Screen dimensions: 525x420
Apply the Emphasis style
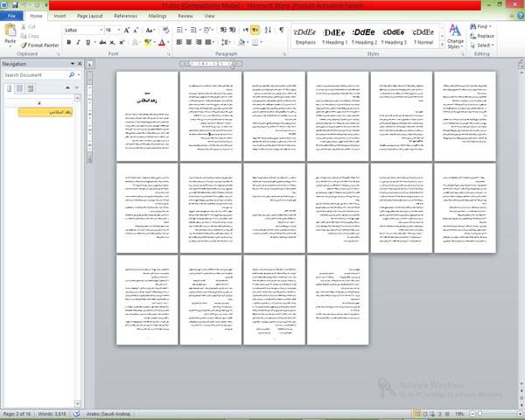pyautogui.click(x=305, y=36)
